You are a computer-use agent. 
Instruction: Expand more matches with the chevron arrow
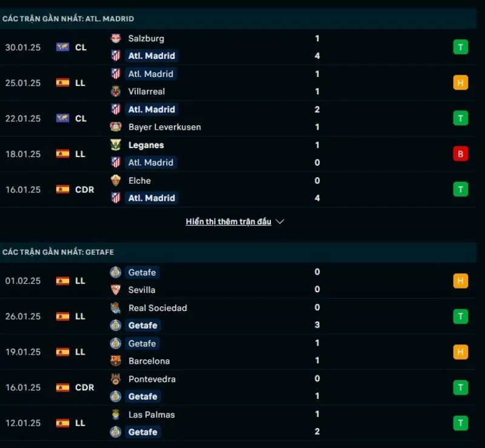point(279,222)
